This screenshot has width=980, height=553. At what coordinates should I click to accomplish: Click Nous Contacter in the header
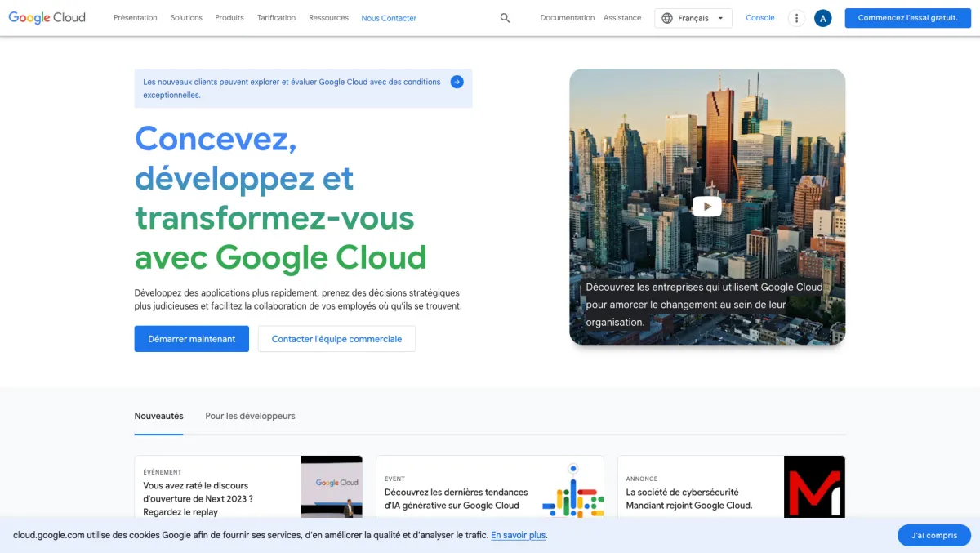(x=389, y=18)
